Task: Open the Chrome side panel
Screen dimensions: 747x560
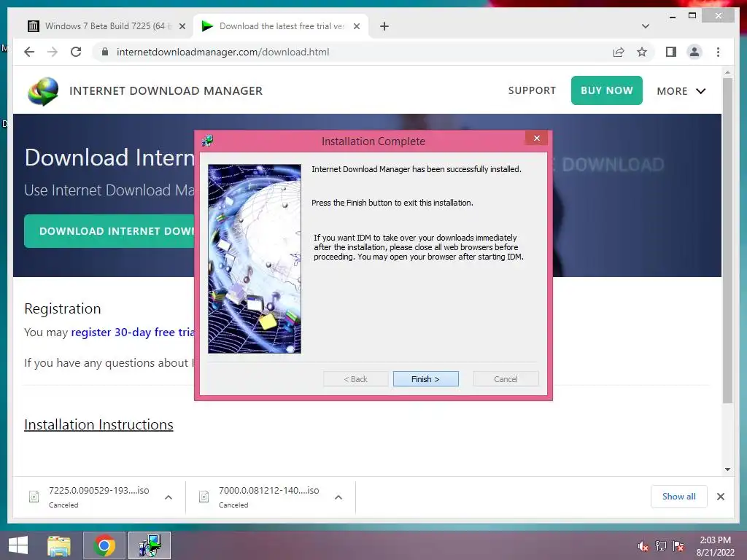Action: click(x=671, y=52)
